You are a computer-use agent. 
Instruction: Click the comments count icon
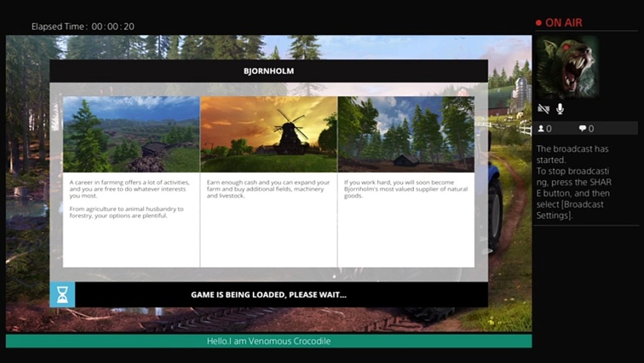click(x=583, y=129)
